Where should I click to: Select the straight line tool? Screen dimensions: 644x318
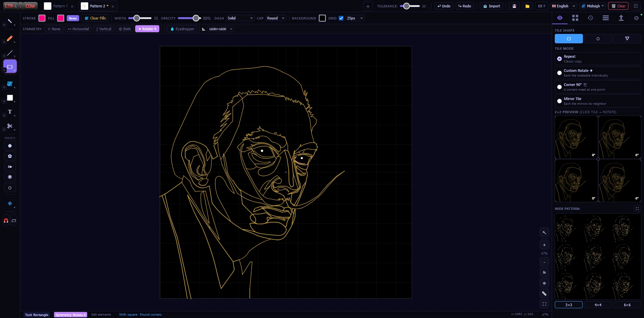tap(10, 53)
